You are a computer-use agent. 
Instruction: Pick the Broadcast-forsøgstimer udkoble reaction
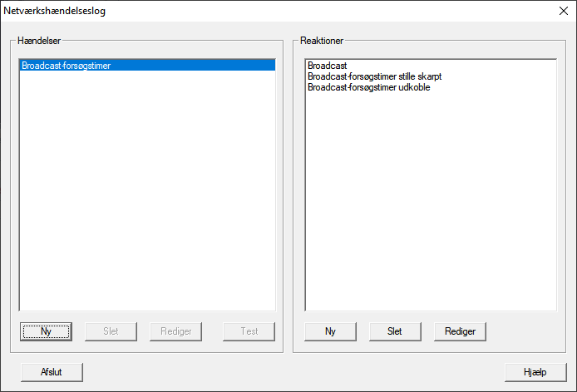368,86
